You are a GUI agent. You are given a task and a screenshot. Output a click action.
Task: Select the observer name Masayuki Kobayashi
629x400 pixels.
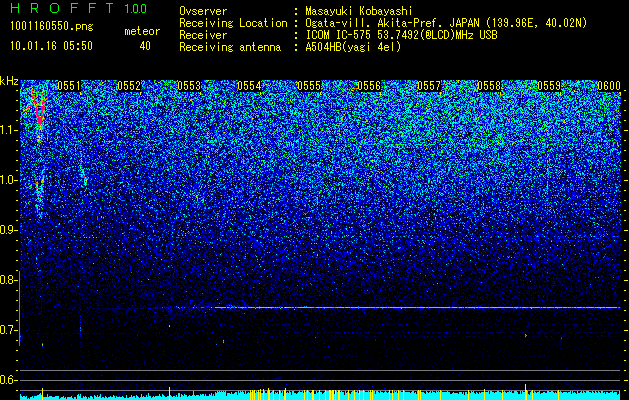358,11
